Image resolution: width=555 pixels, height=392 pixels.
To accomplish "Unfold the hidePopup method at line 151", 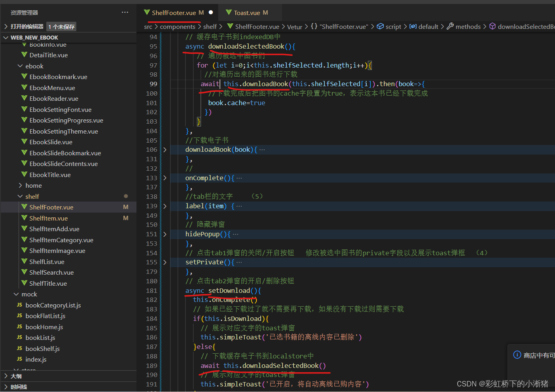I will (165, 234).
